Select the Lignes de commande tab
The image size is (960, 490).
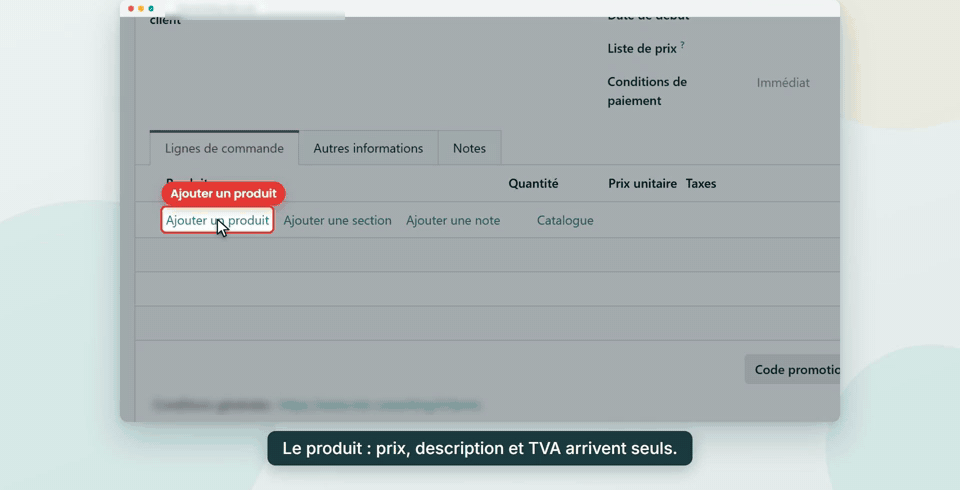point(224,148)
